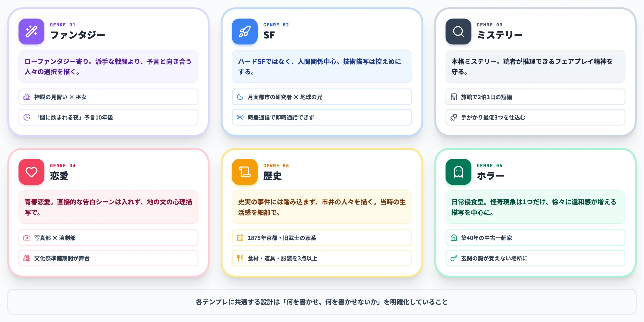The width and height of the screenshot is (644, 322).
Task: Click the ローファンタジー寄り description box
Action: point(108,66)
